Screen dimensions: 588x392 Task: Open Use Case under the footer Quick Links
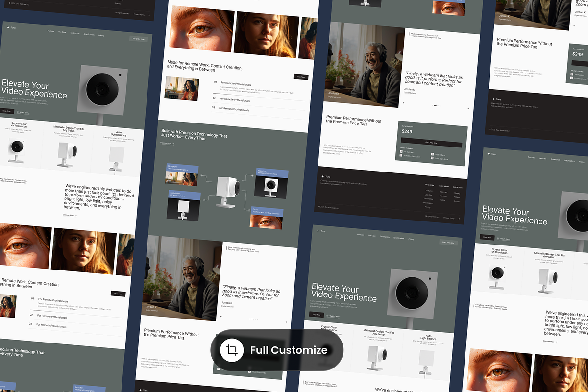click(x=429, y=195)
